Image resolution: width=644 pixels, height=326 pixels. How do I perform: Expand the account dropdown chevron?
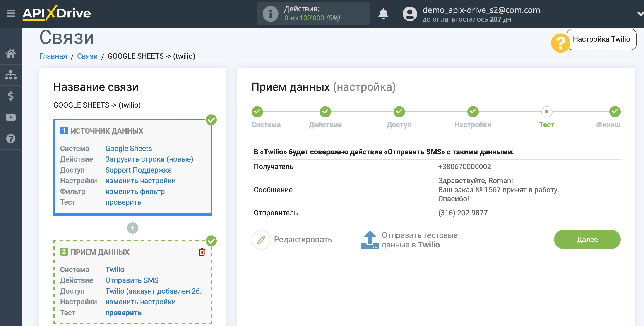640,14
